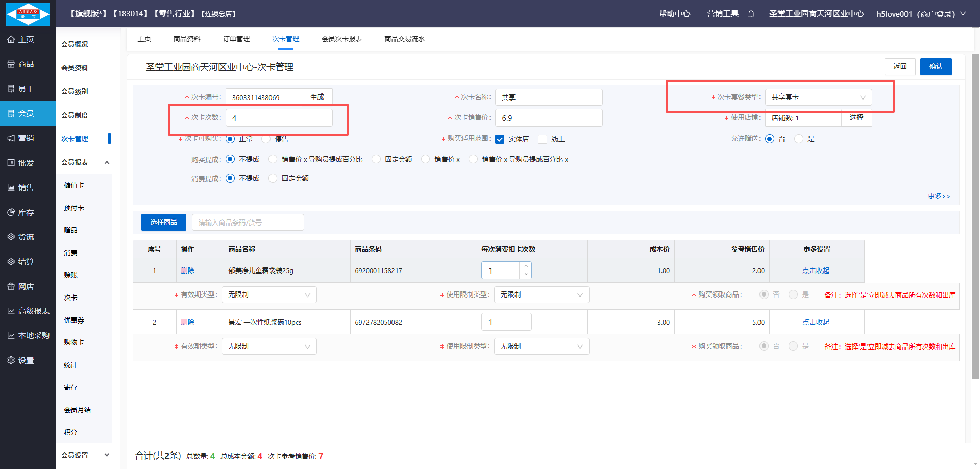Click the blue 确认 button
Image resolution: width=980 pixels, height=469 pixels.
935,66
